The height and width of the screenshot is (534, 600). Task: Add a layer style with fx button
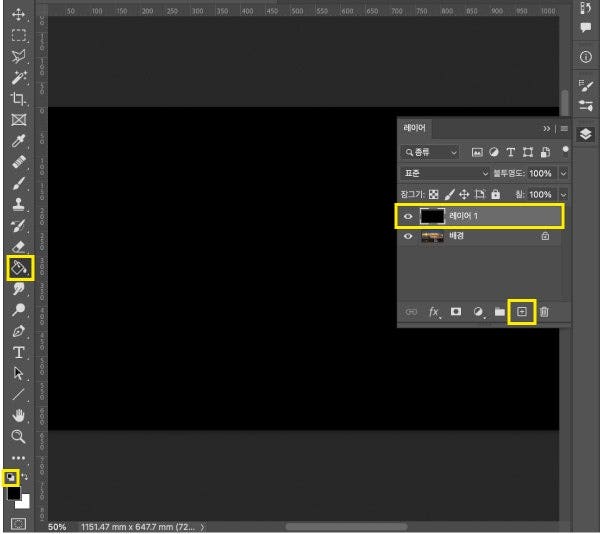[x=434, y=312]
